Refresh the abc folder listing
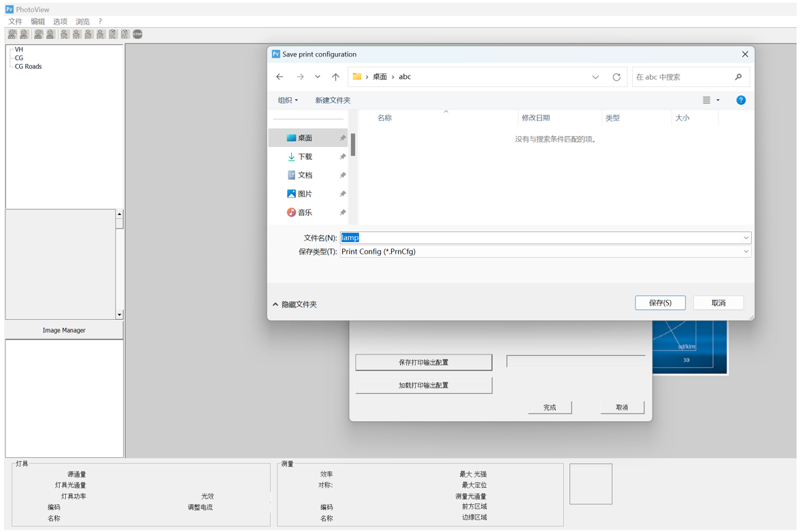 click(x=616, y=77)
